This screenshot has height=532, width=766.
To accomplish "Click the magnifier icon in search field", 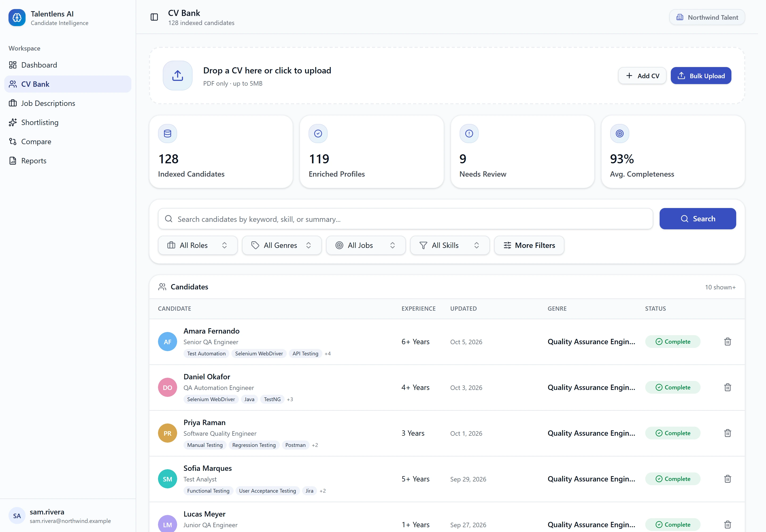I will coord(169,219).
